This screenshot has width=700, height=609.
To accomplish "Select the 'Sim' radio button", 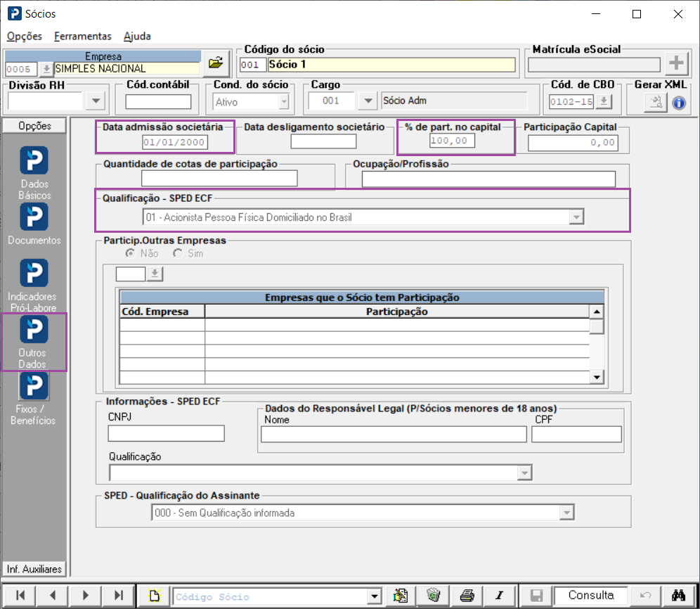I will (x=178, y=253).
